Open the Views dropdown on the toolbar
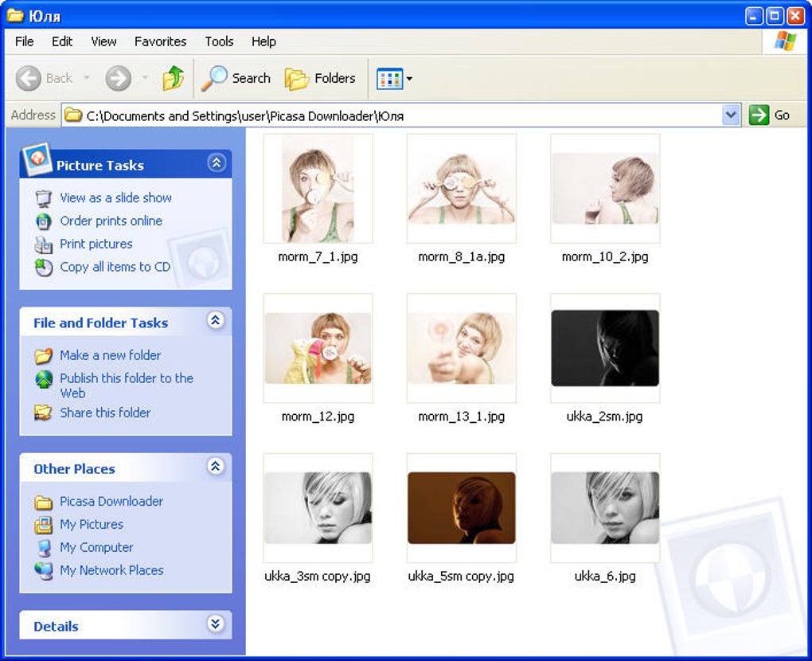The width and height of the screenshot is (812, 661). point(407,78)
